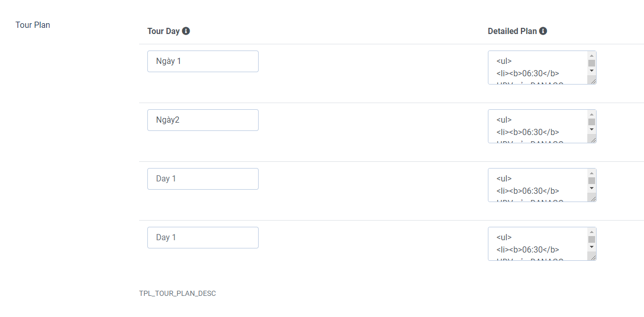Screen dimensions: 644x317
Task: Click the scrollbar thumb in Ngày 1 plan textarea
Action: pyautogui.click(x=591, y=63)
